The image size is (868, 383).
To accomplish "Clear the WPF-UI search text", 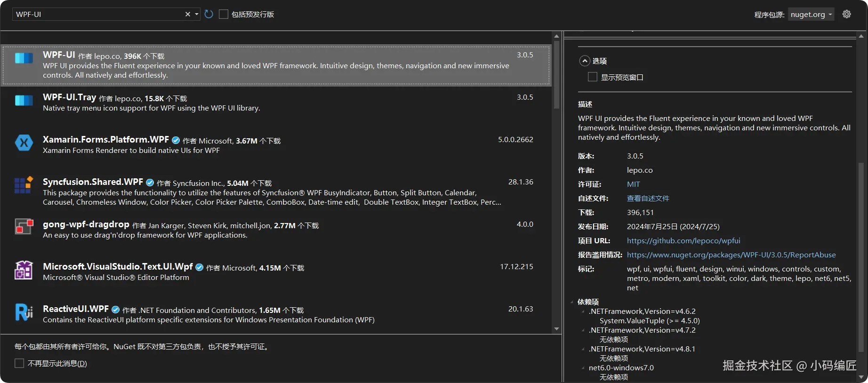I will [188, 14].
